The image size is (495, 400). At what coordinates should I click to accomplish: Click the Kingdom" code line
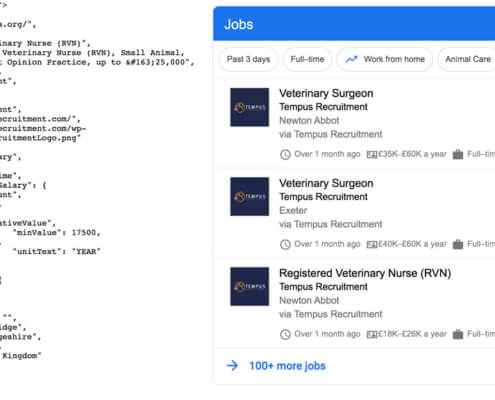[21, 356]
